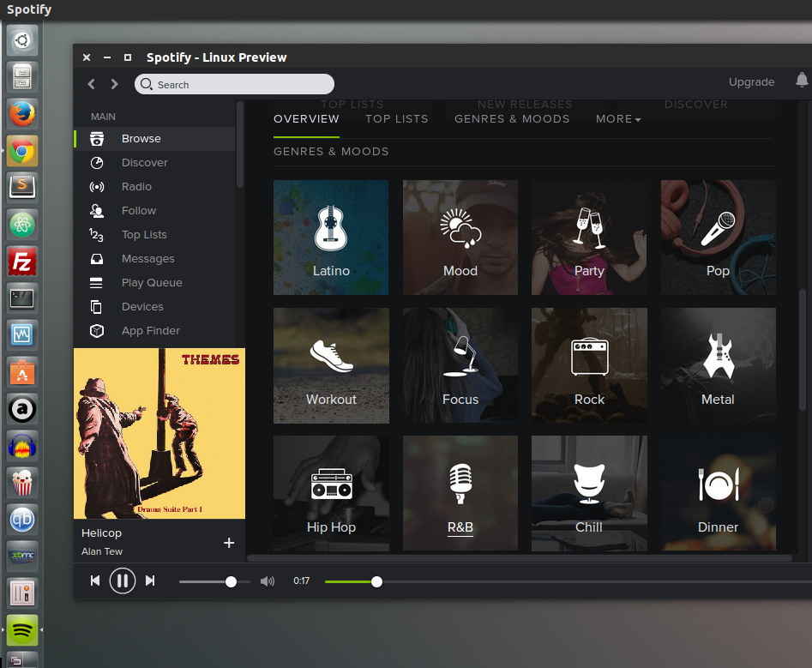
Task: Click the Spotify icon in the dock
Action: 22,630
